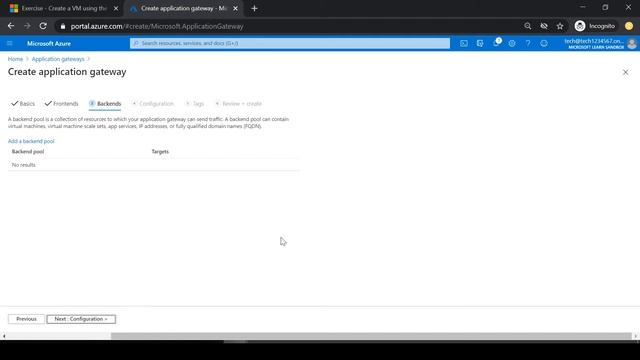
Task: Open a new browser tab with plus
Action: tap(254, 8)
